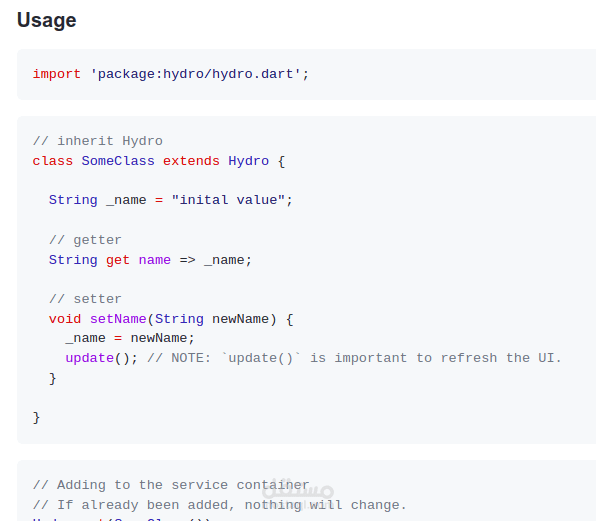Viewport: 596px width, 521px height.
Task: Click the extends keyword
Action: 191,161
